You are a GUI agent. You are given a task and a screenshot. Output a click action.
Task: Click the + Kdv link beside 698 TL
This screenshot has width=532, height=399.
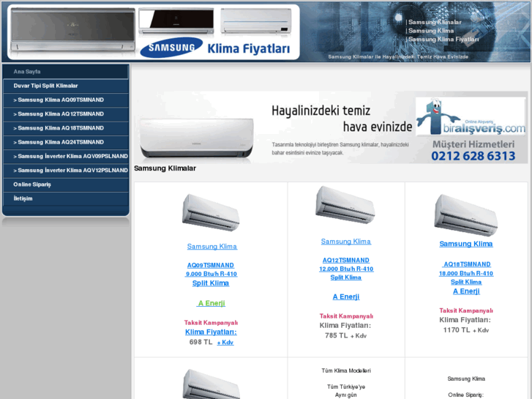[225, 343]
